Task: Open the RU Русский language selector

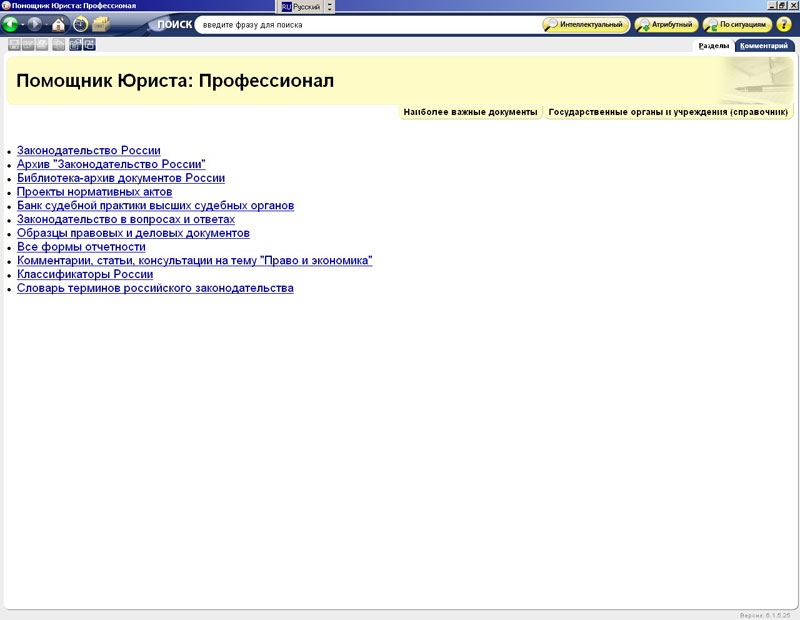Action: pyautogui.click(x=301, y=6)
